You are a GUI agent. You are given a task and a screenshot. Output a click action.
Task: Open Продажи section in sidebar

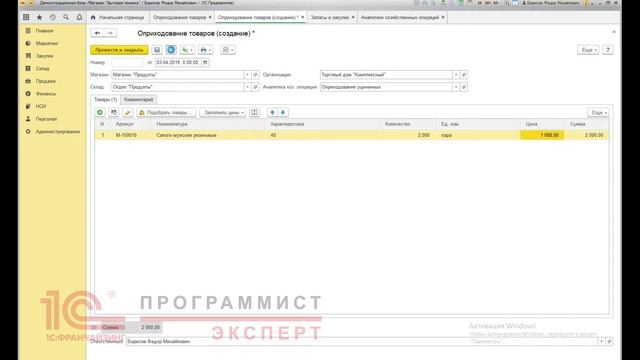click(x=45, y=81)
